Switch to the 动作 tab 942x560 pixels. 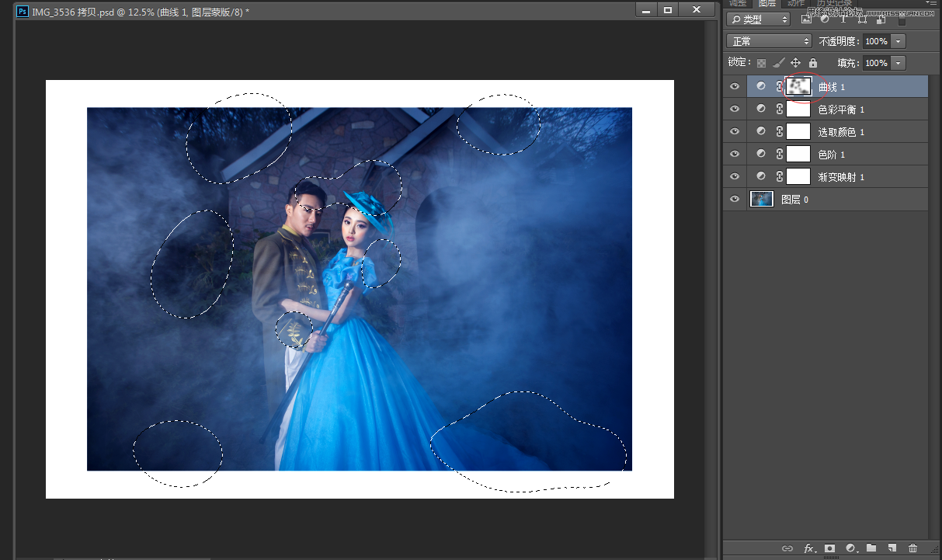pyautogui.click(x=796, y=3)
